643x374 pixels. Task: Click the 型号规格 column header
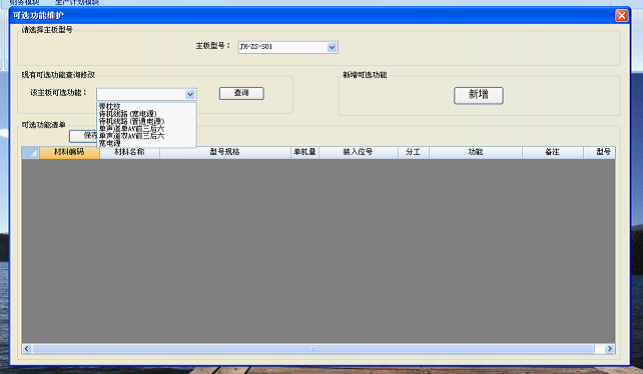pyautogui.click(x=225, y=153)
